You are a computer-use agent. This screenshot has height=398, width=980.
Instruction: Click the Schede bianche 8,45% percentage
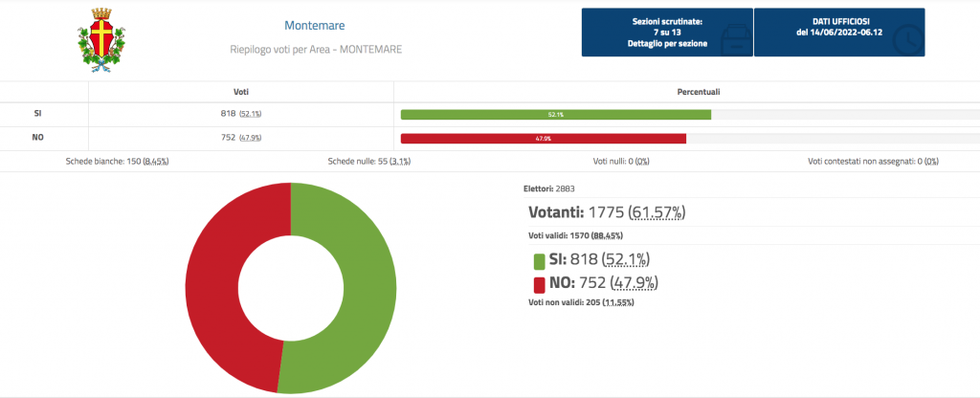(155, 162)
